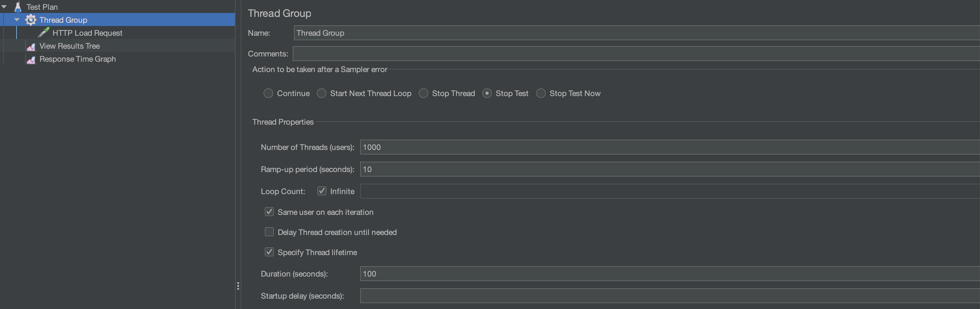
Task: Click the Test Plan flask icon
Action: tap(18, 7)
